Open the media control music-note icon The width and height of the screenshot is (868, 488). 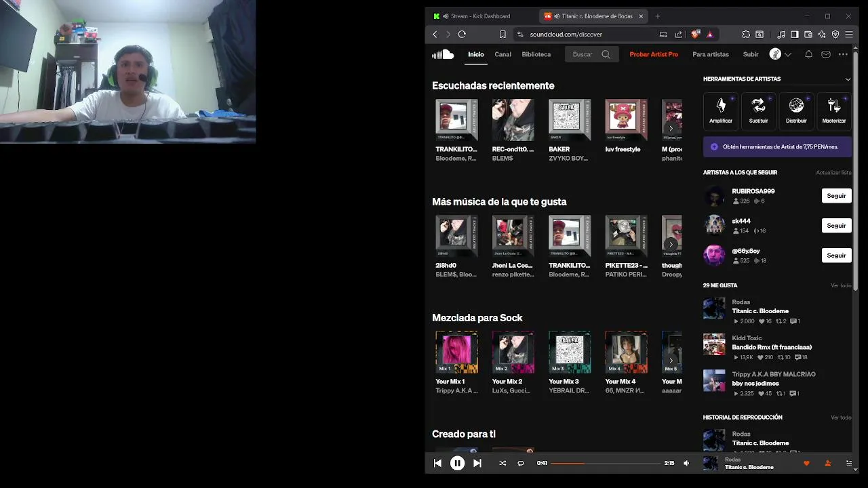(x=781, y=34)
